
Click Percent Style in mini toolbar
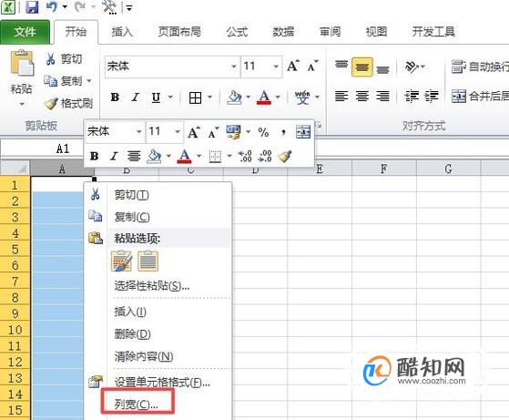click(263, 132)
